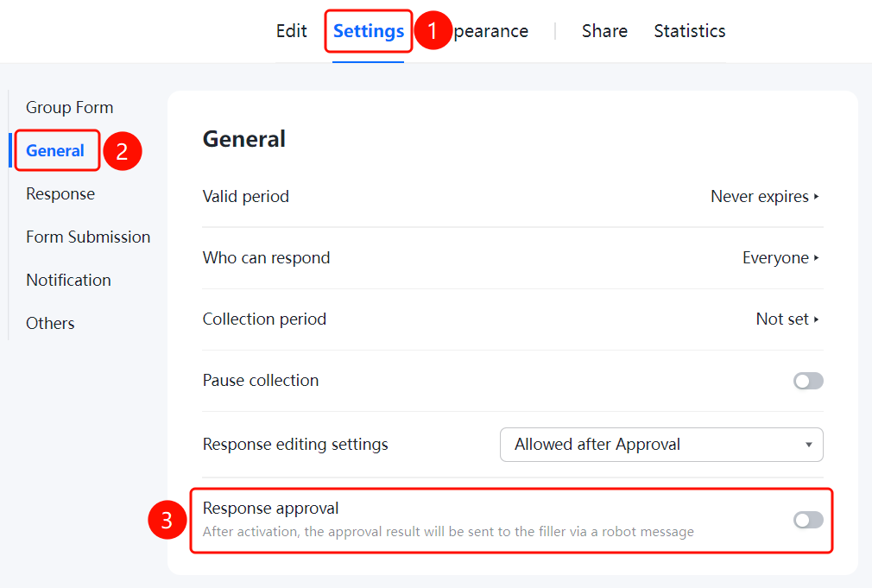Screen dimensions: 872x588
Task: Change who can respond from Everyone
Action: [x=780, y=257]
